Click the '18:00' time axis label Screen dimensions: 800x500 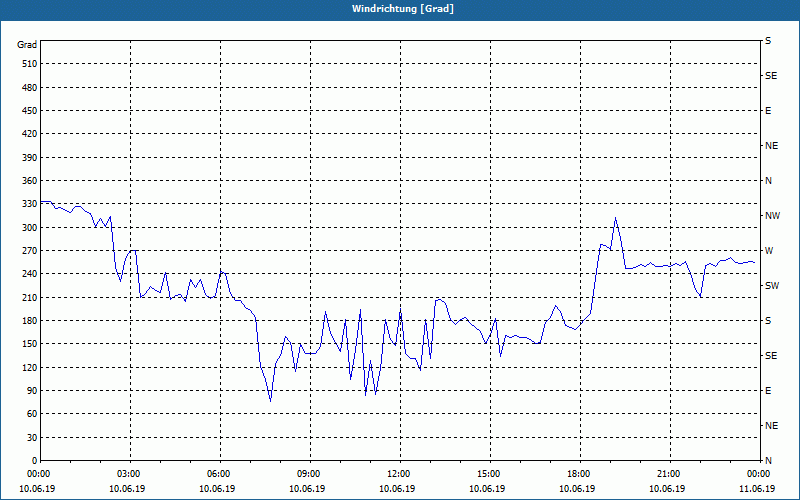click(578, 474)
